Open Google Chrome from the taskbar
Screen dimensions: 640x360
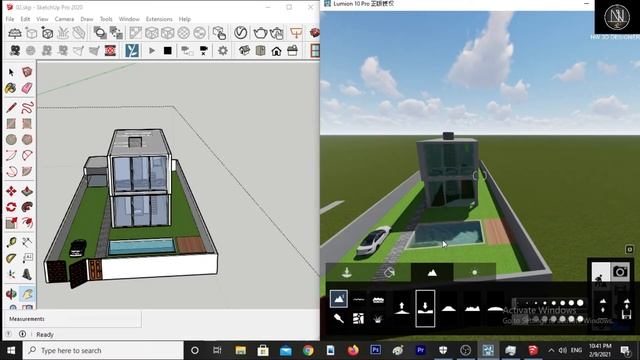click(x=308, y=350)
